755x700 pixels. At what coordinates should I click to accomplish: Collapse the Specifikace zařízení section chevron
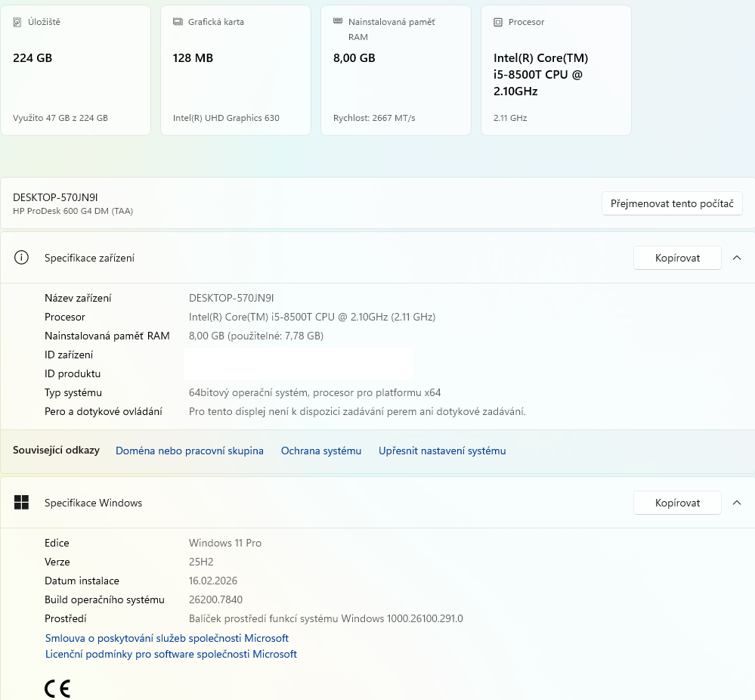(x=737, y=258)
